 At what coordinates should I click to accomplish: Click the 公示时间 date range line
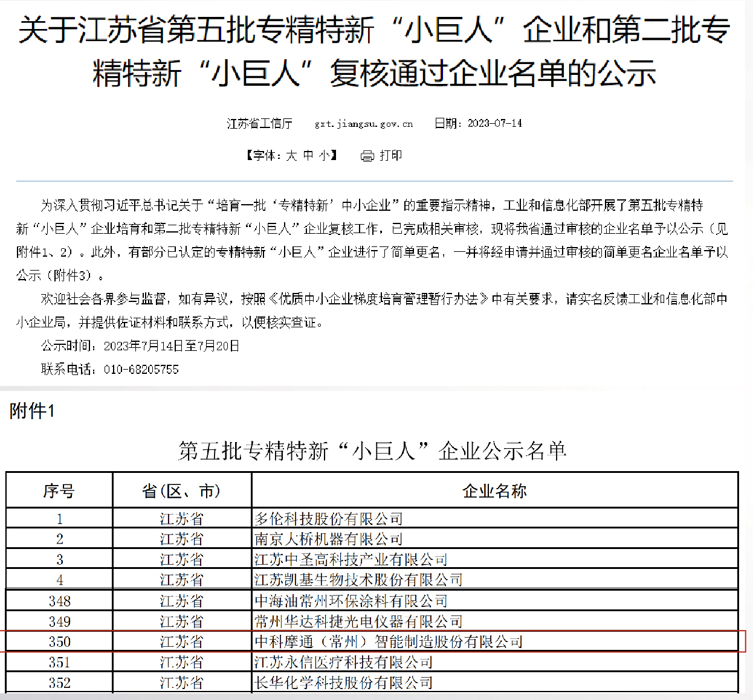pos(140,346)
